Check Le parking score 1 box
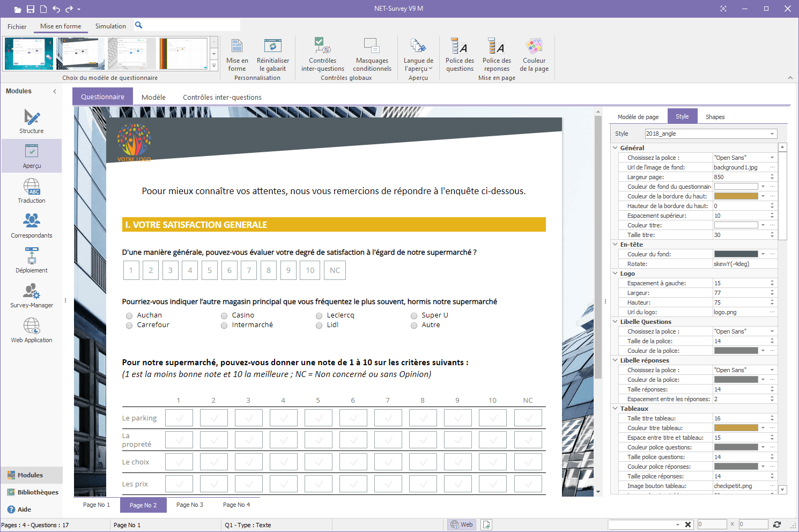 [x=179, y=418]
